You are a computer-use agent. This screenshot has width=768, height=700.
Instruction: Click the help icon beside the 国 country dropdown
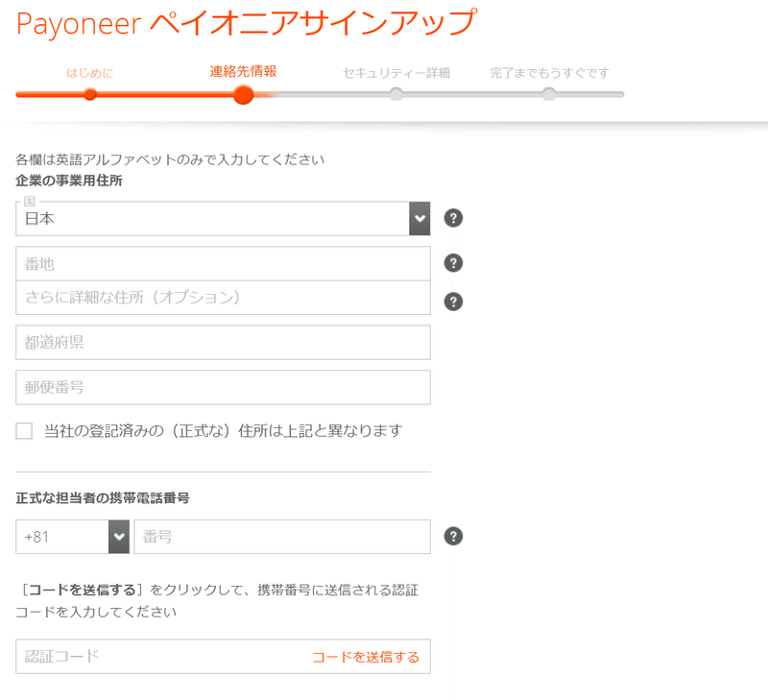(x=453, y=218)
